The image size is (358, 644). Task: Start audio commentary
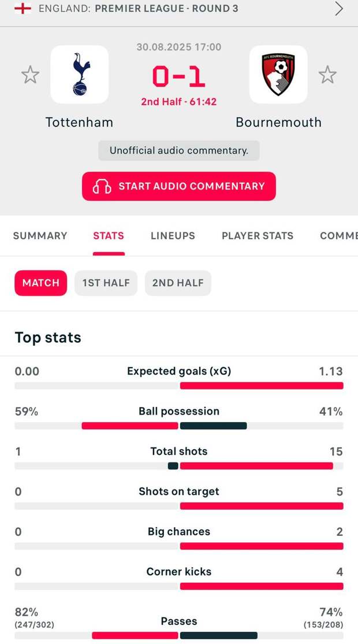(179, 187)
